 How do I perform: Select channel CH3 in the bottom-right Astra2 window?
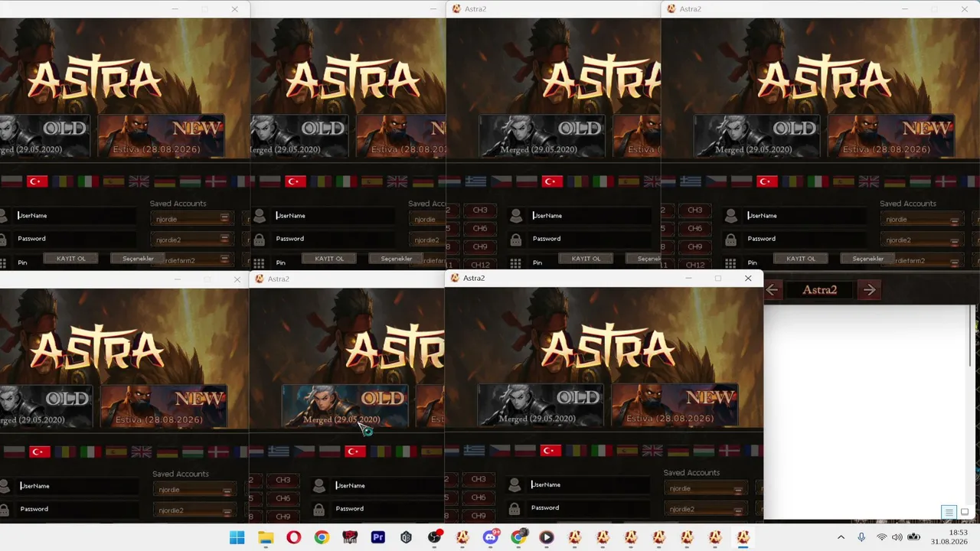(x=479, y=480)
